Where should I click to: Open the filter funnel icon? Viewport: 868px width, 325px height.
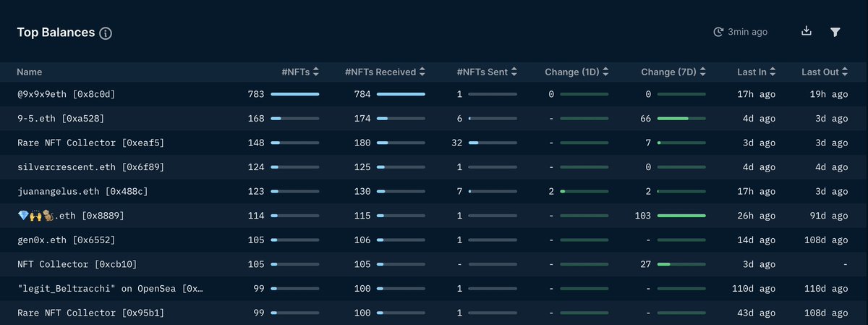pyautogui.click(x=835, y=32)
